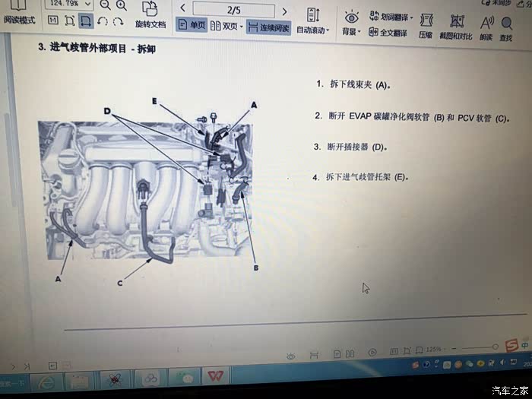
Task: Click engine diagram image
Action: click(145, 190)
